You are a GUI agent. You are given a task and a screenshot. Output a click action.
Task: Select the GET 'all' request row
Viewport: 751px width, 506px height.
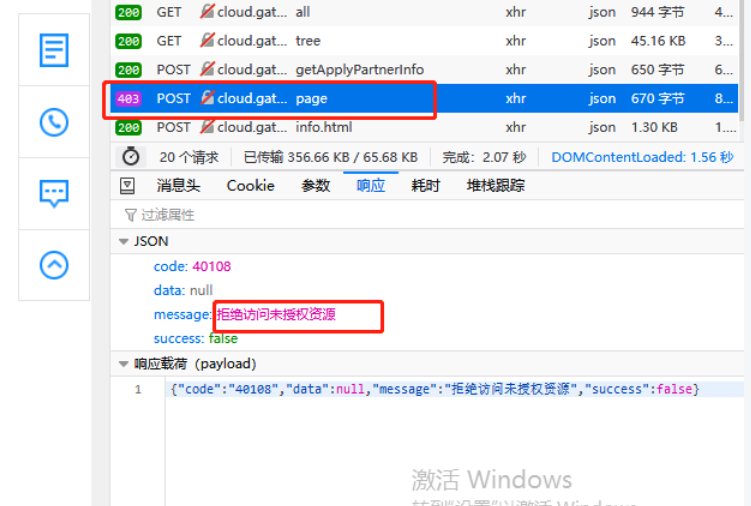pyautogui.click(x=424, y=12)
